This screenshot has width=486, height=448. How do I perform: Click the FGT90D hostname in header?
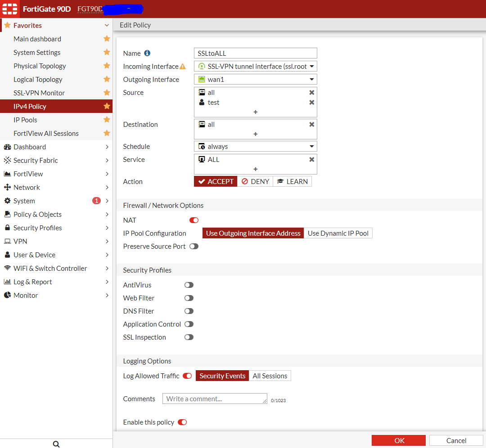pos(90,9)
